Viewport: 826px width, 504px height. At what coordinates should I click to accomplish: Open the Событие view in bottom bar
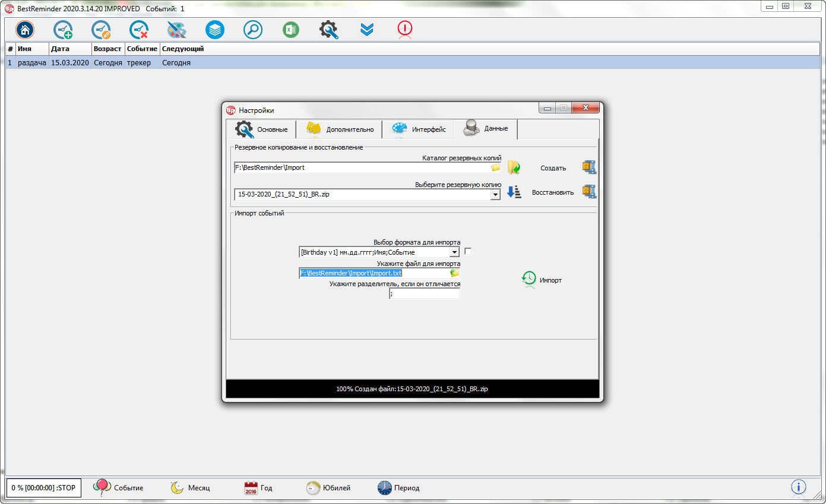point(118,487)
